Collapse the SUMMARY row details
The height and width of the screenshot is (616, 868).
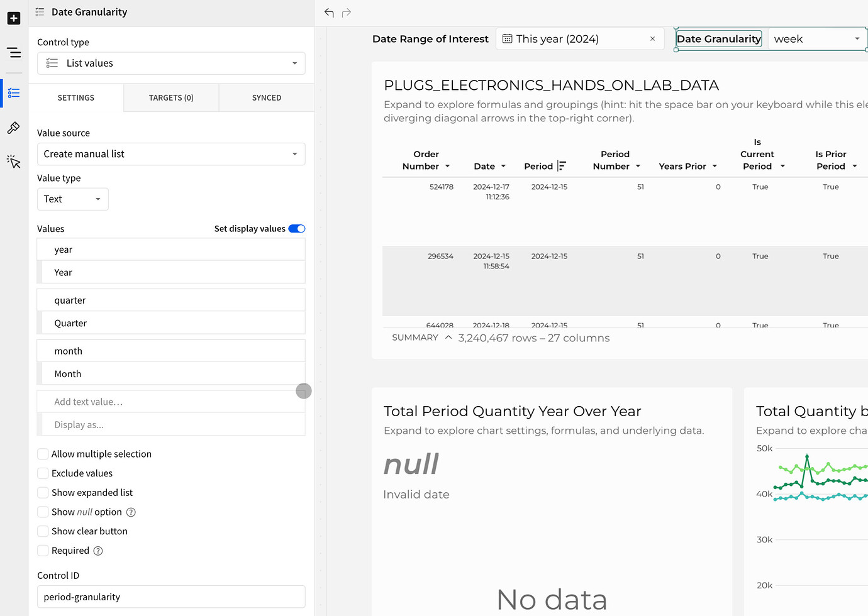(448, 337)
